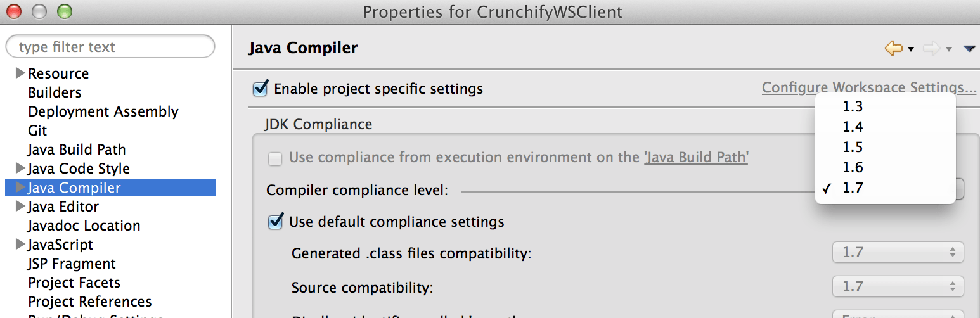Click the grayed forward navigation arrow
The width and height of the screenshot is (980, 318).
[931, 48]
